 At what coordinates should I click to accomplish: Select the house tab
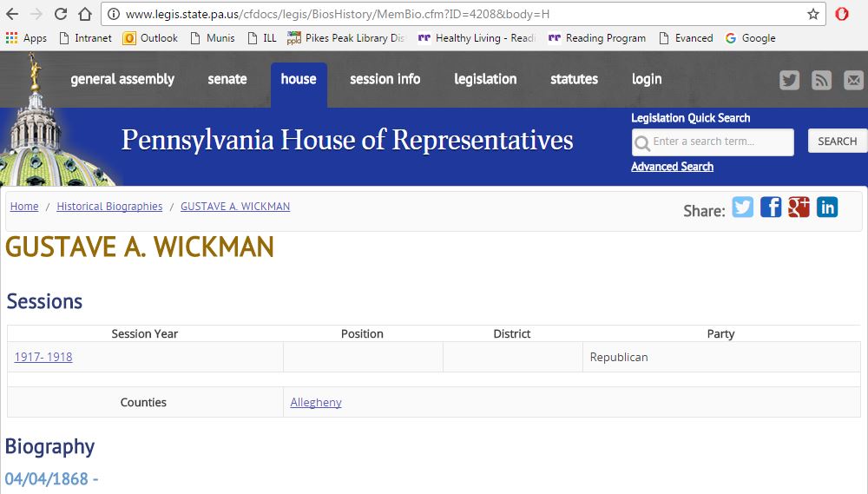click(x=299, y=84)
